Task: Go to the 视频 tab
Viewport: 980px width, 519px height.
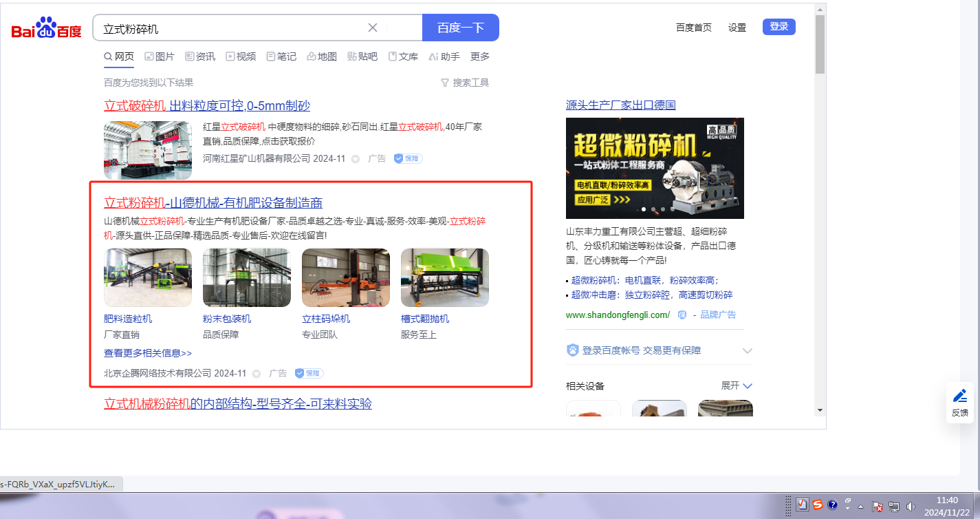Action: (241, 56)
